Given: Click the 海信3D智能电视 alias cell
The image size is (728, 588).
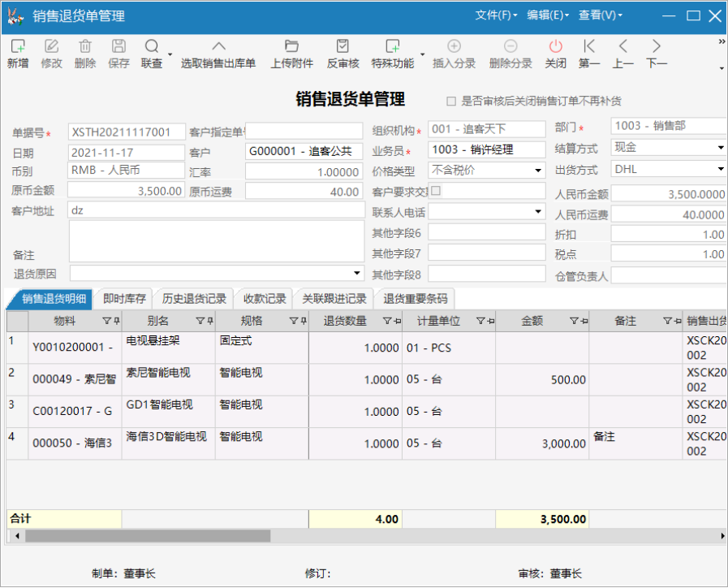Looking at the screenshot, I should (x=169, y=443).
